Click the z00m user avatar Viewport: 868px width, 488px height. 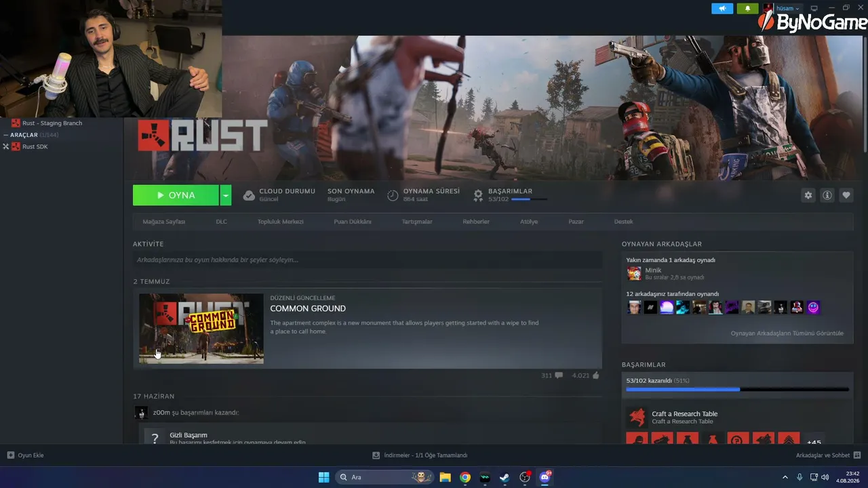click(141, 412)
